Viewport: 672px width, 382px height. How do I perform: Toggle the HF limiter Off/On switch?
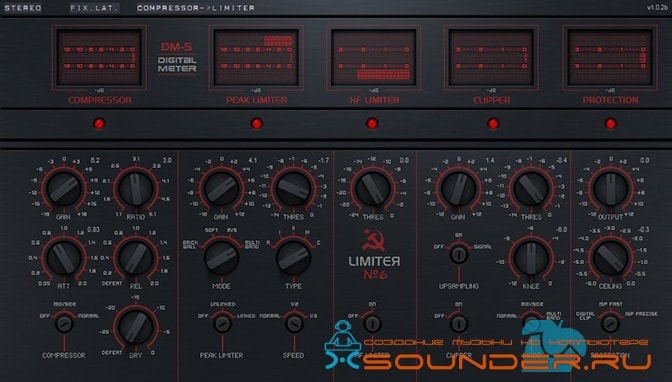pos(372,323)
